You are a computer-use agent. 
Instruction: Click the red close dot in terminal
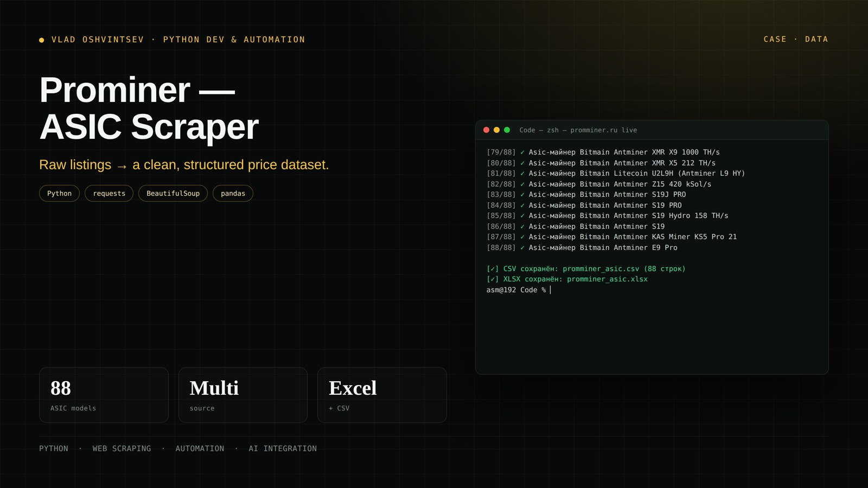486,130
